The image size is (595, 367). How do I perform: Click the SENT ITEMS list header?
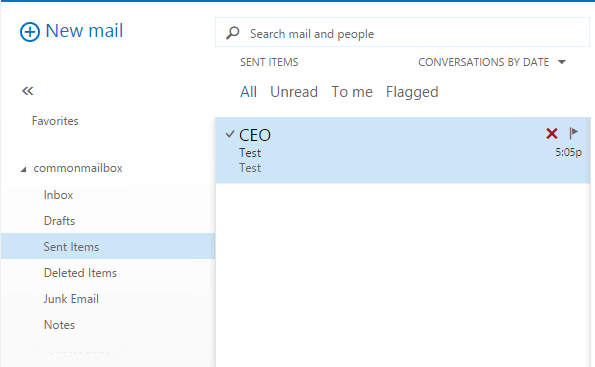[x=269, y=62]
